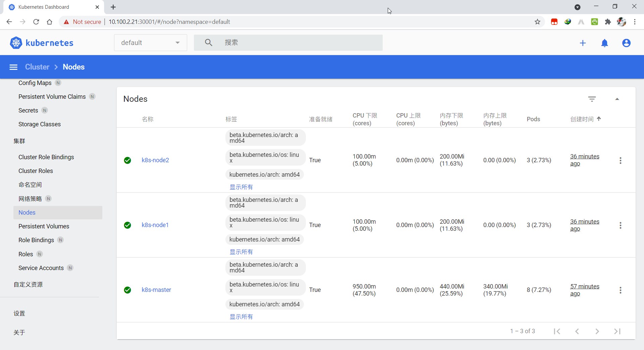The width and height of the screenshot is (644, 350).
Task: Open browser extensions puzzle icon
Action: (608, 22)
